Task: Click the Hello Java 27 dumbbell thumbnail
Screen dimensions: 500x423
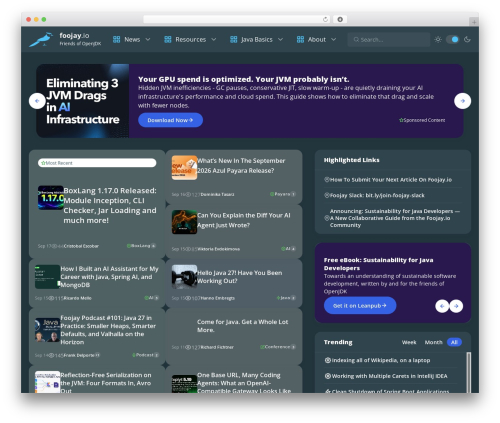Action: coord(184,277)
